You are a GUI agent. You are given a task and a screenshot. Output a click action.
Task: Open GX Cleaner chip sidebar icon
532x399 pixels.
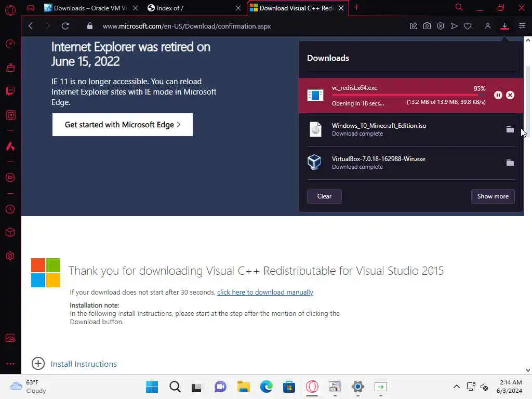point(10,115)
